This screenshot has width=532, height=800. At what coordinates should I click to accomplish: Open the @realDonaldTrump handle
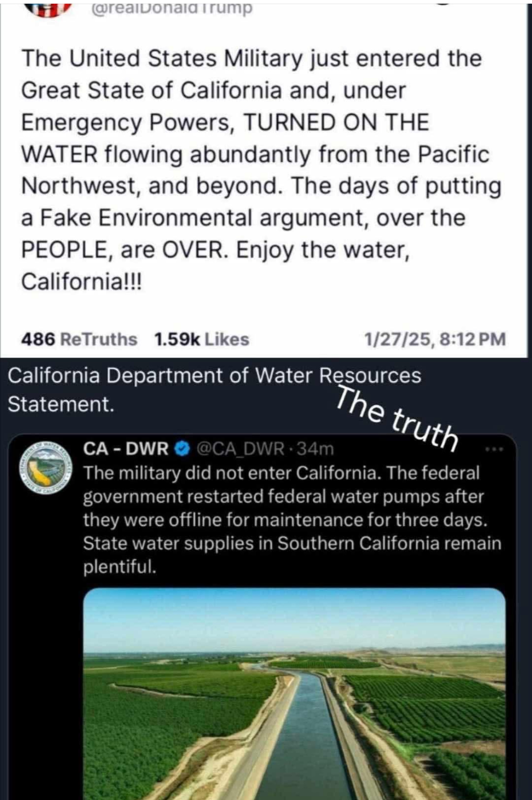click(x=172, y=7)
